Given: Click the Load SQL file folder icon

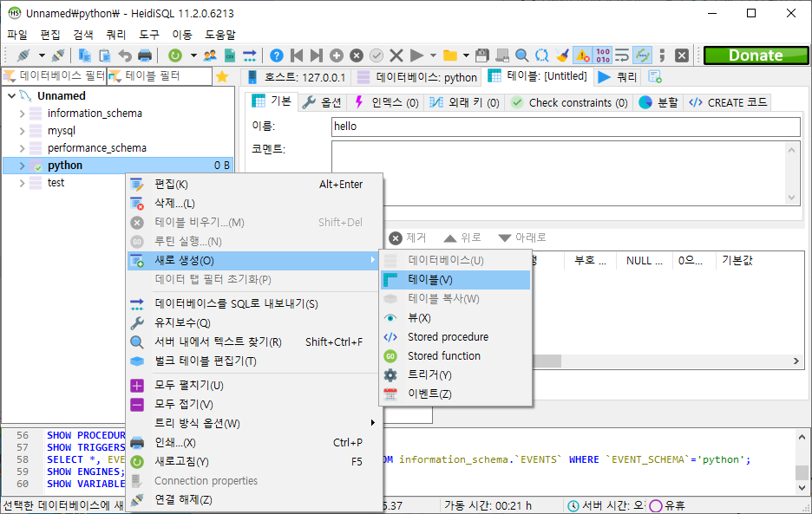Looking at the screenshot, I should pos(450,55).
